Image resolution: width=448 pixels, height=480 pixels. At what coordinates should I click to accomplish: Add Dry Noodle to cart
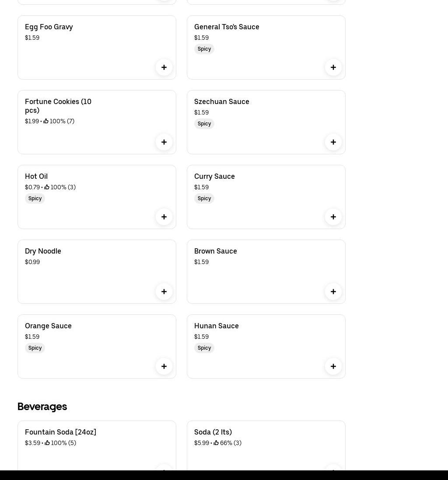tap(164, 292)
